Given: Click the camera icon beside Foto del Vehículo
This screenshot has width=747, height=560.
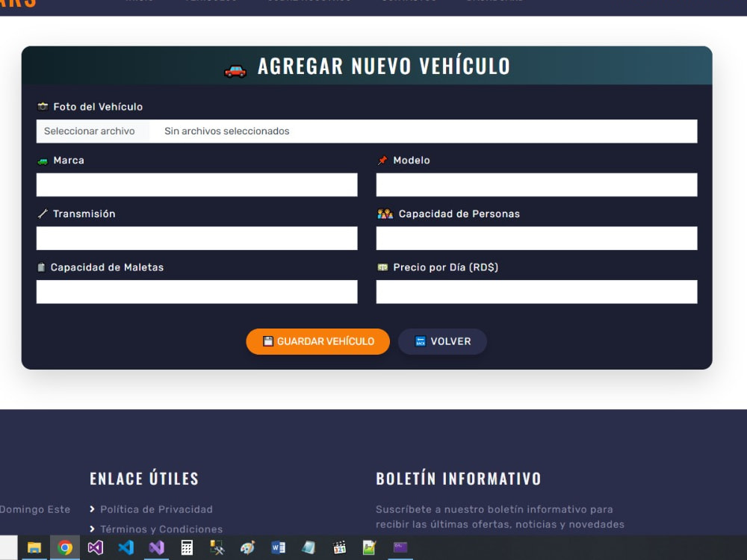Looking at the screenshot, I should tap(43, 106).
